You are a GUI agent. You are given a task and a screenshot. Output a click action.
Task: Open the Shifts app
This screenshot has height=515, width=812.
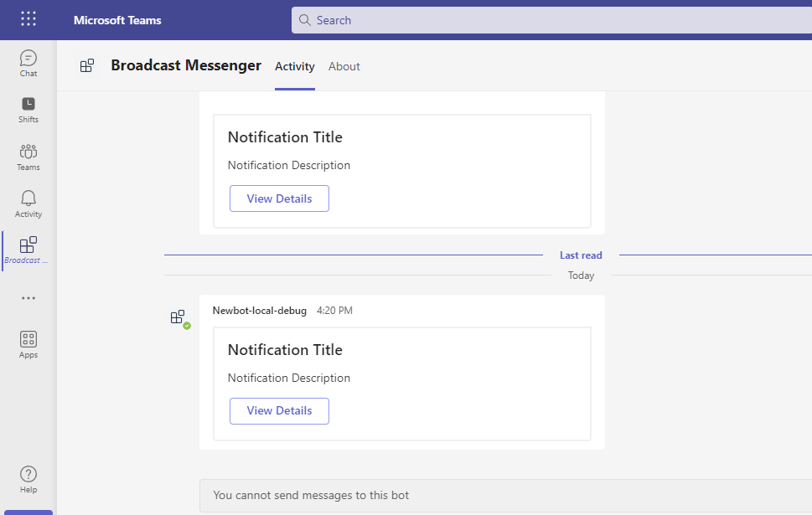[x=28, y=107]
